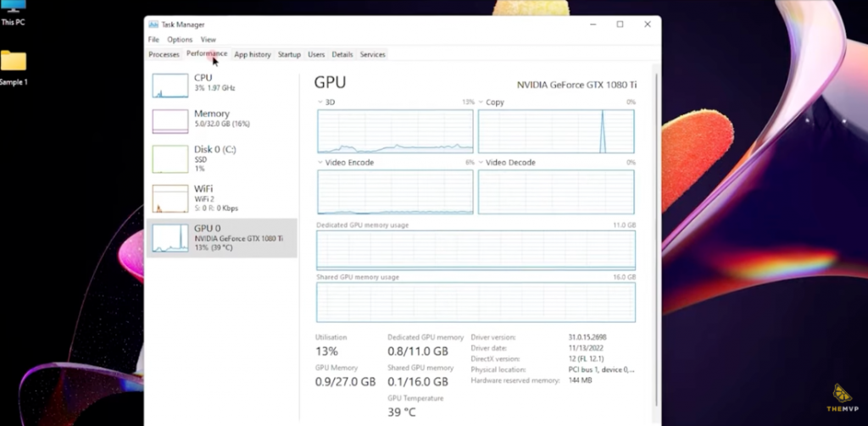Go to the Startup tab
This screenshot has height=426, width=868.
[289, 54]
